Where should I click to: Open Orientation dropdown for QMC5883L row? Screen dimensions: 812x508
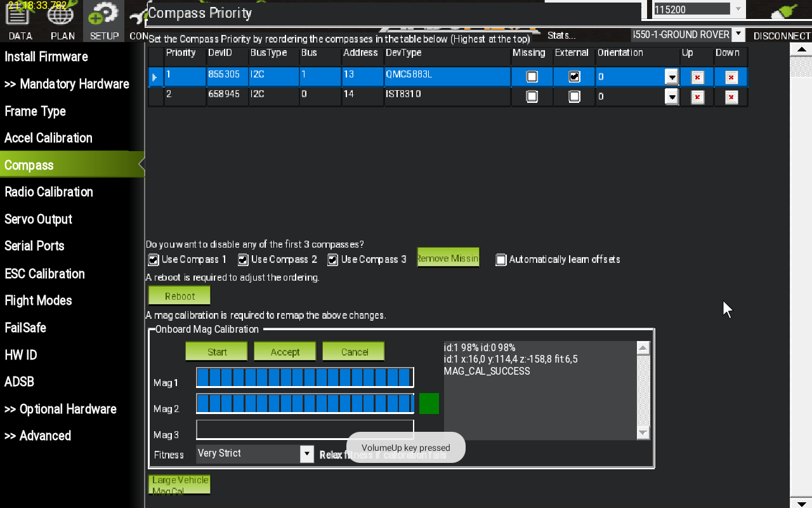click(671, 77)
